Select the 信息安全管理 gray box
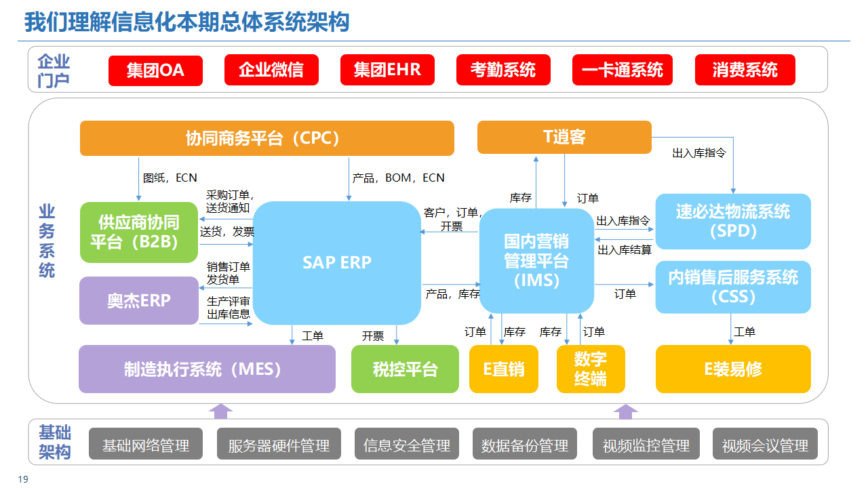This screenshot has height=488, width=868. pos(407,445)
